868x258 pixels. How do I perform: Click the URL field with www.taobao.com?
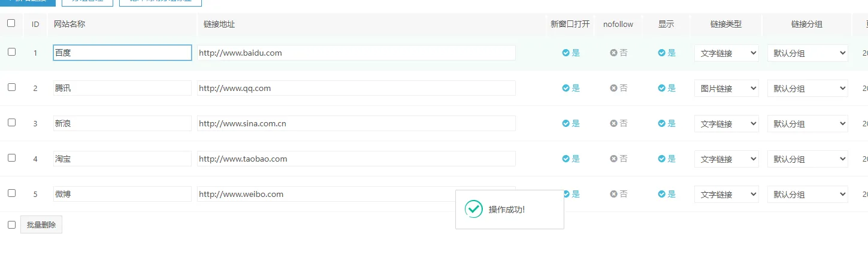pos(356,159)
